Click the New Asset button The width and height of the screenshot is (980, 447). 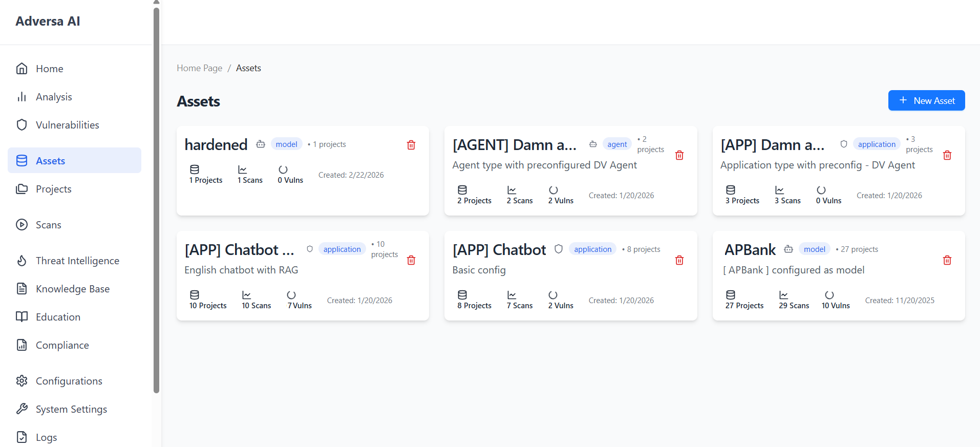point(926,100)
